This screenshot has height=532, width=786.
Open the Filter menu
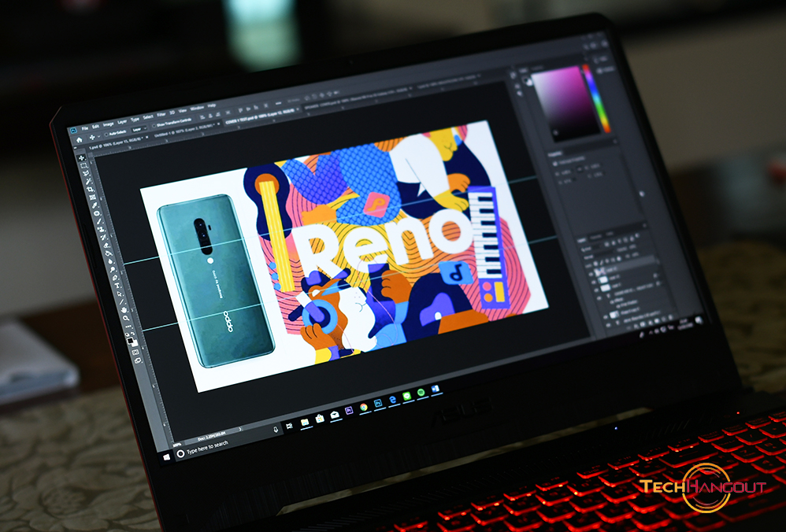[x=161, y=115]
